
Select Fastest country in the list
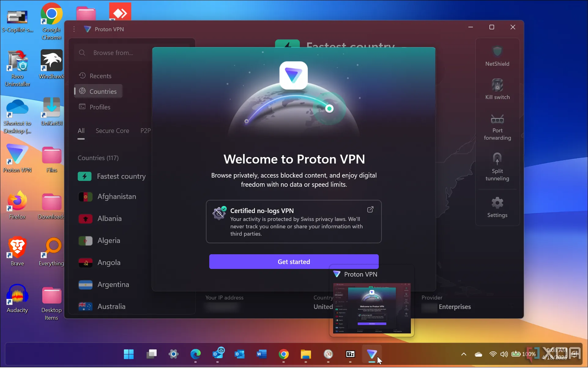click(121, 176)
